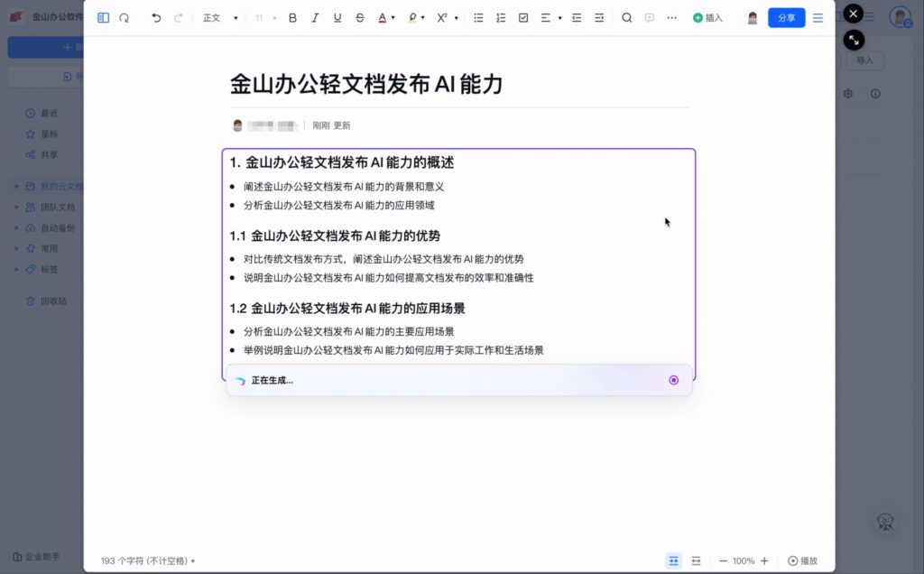Select the full width layout icon

pyautogui.click(x=696, y=560)
